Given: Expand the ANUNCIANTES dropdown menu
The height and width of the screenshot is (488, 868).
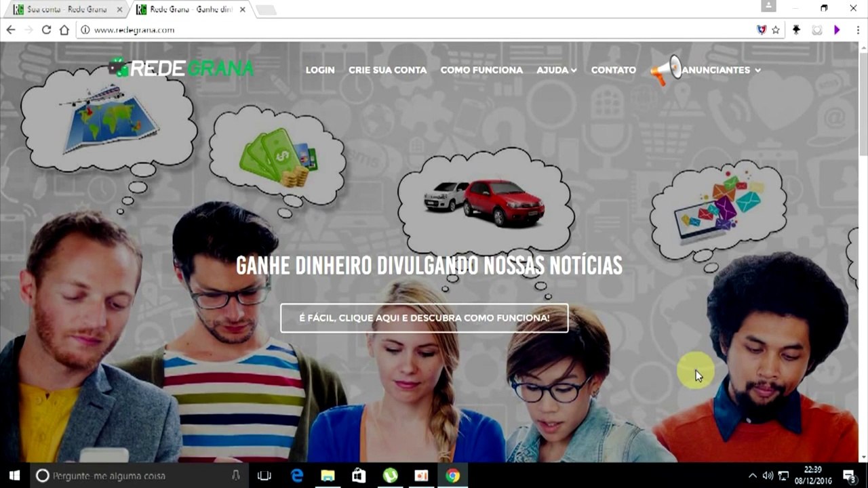Looking at the screenshot, I should tap(721, 70).
